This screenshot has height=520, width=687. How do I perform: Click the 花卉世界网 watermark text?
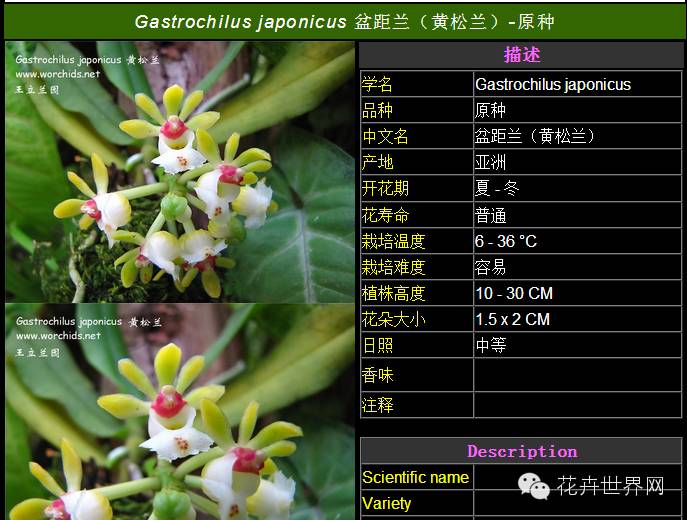click(610, 487)
